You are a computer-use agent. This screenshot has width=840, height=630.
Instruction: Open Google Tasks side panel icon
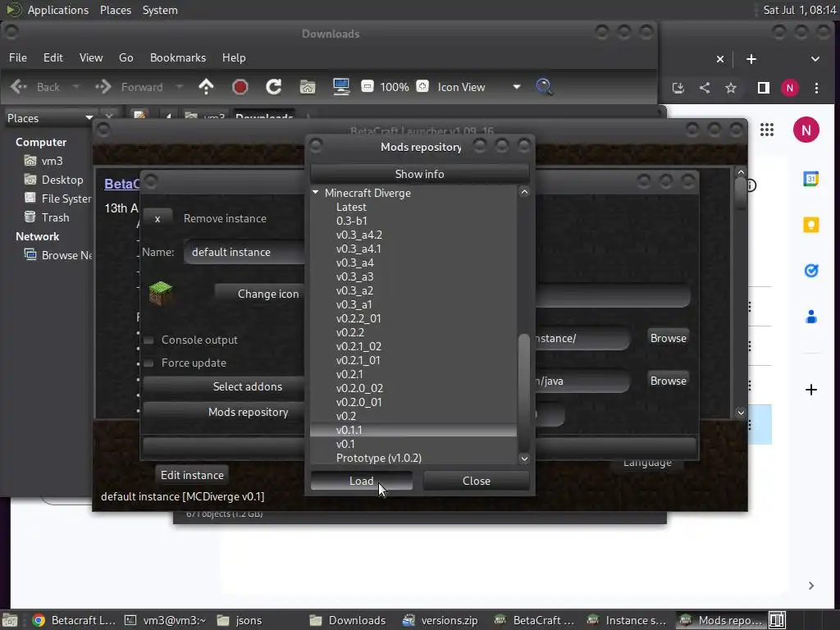811,271
